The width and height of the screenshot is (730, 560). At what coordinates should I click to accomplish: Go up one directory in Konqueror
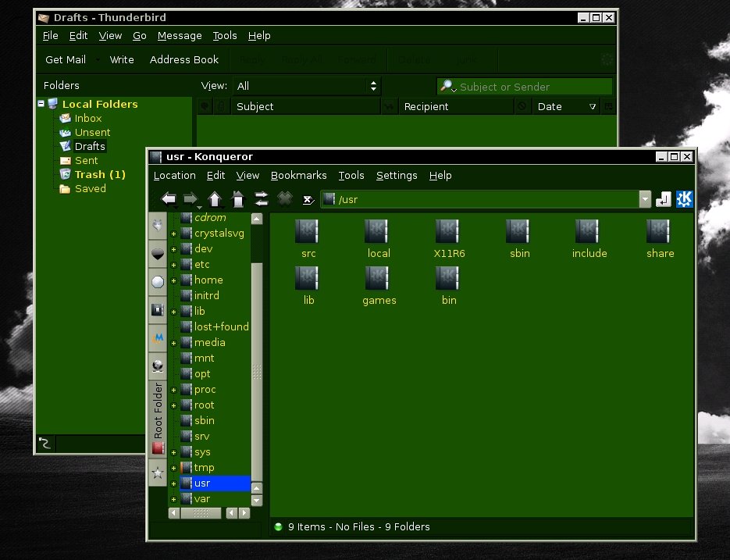[x=215, y=199]
